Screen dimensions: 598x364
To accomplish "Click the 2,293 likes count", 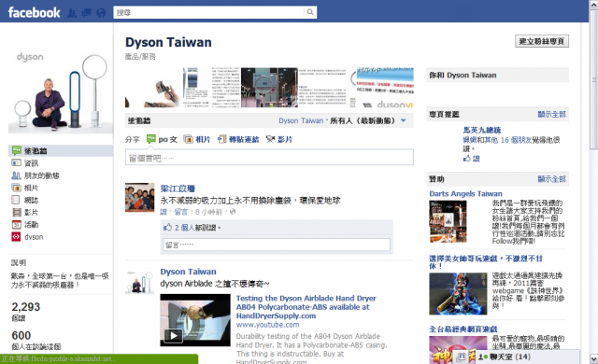I will pyautogui.click(x=25, y=307).
